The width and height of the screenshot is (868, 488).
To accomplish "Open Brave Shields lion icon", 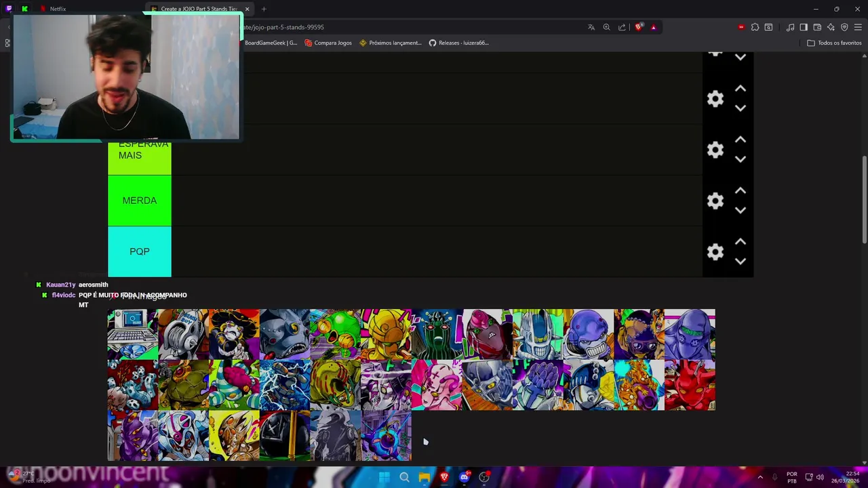I will pos(639,27).
